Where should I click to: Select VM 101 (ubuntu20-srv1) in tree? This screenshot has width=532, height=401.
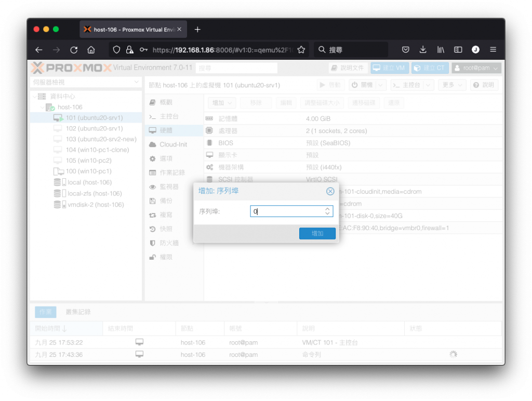(x=94, y=118)
